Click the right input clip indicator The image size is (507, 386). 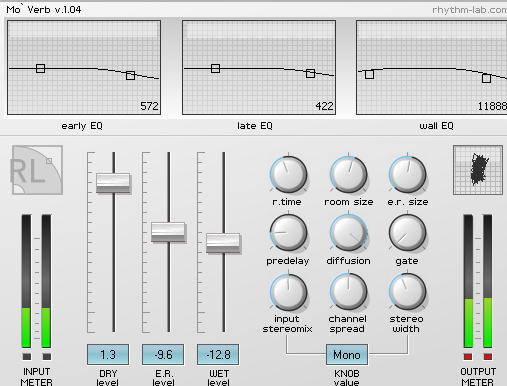click(47, 357)
